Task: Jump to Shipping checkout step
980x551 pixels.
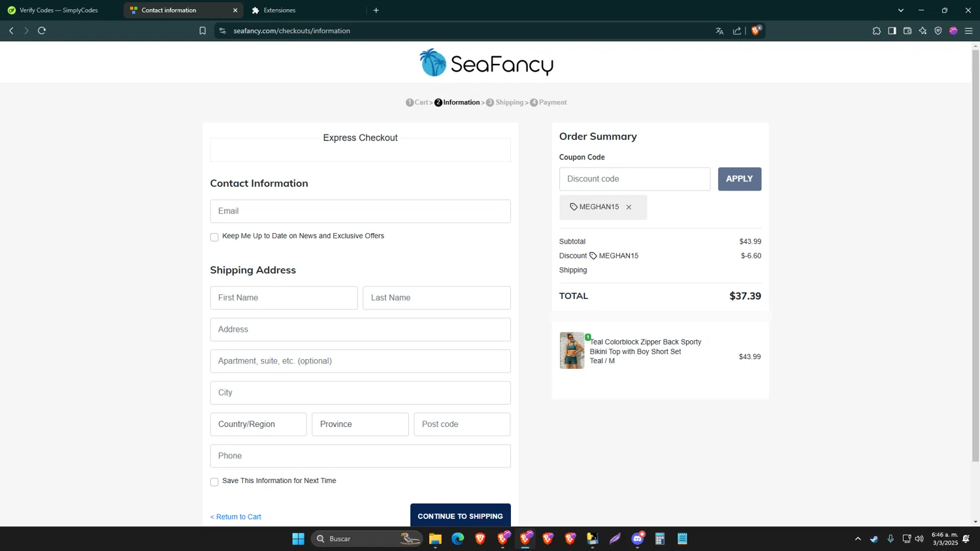Action: point(505,102)
